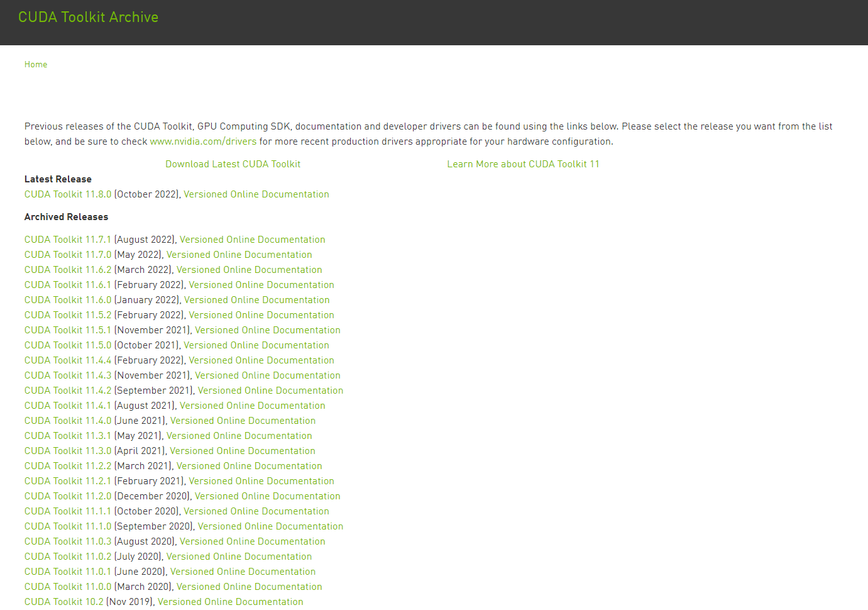Click the Archived Releases heading
The image size is (868, 610).
pyautogui.click(x=66, y=217)
